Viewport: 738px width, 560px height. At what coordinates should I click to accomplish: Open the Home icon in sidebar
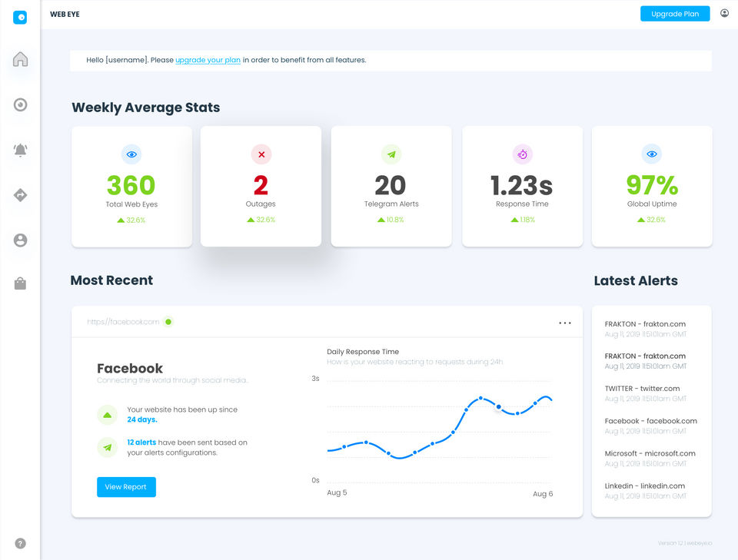point(20,59)
